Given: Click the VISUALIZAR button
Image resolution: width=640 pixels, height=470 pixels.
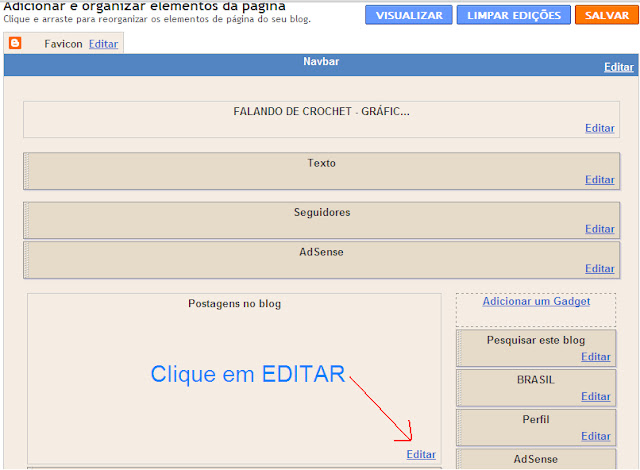Looking at the screenshot, I should coord(409,15).
